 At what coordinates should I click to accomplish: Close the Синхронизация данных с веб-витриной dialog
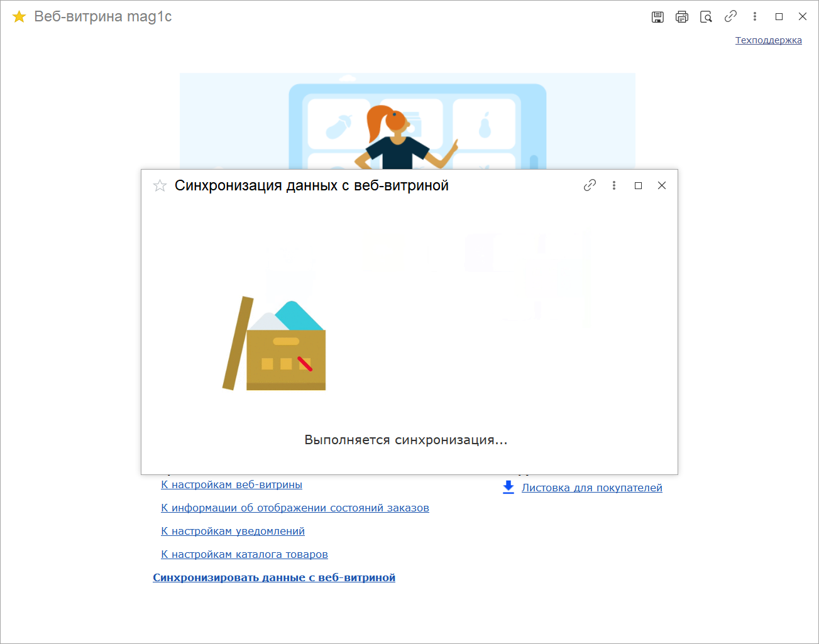(x=662, y=185)
